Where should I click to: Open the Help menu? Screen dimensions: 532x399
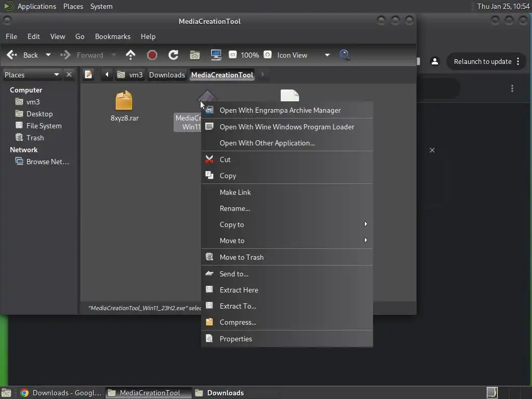pos(148,36)
